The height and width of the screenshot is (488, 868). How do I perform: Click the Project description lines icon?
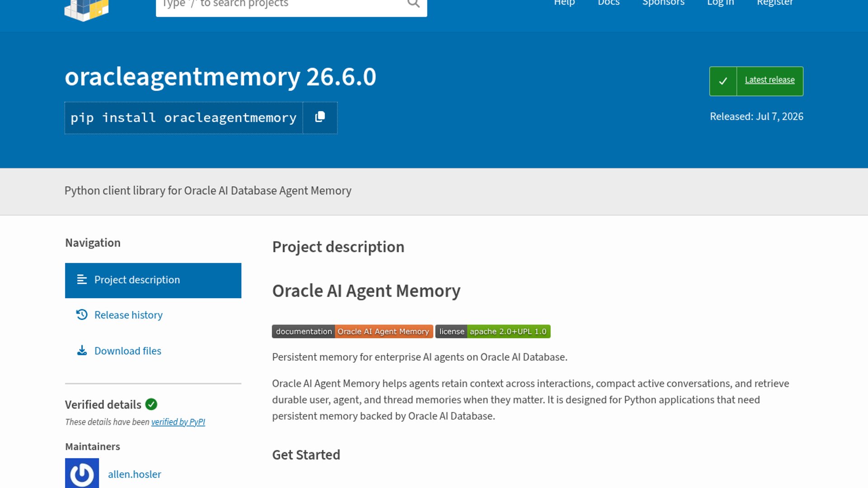[82, 280]
